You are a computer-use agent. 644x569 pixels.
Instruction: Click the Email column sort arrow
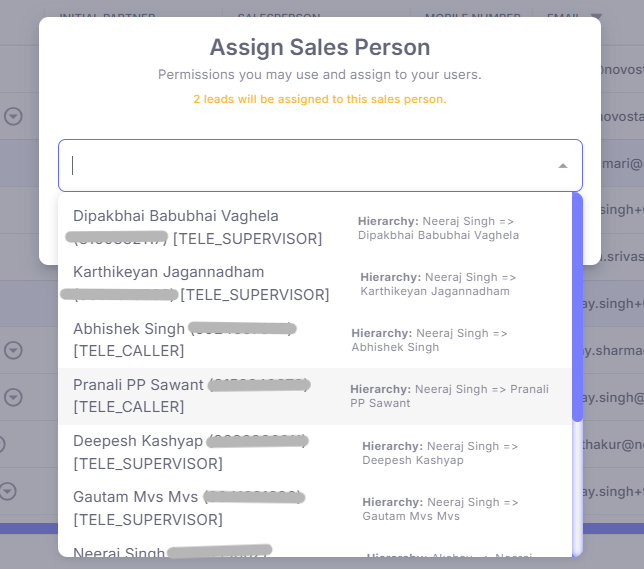[598, 17]
